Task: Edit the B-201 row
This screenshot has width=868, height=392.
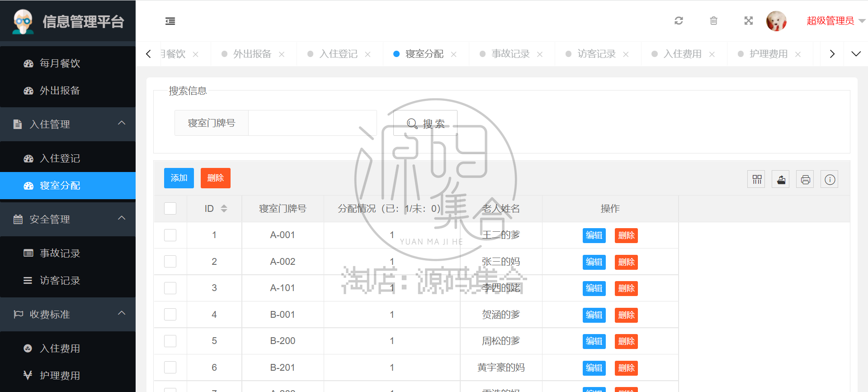Action: 594,368
